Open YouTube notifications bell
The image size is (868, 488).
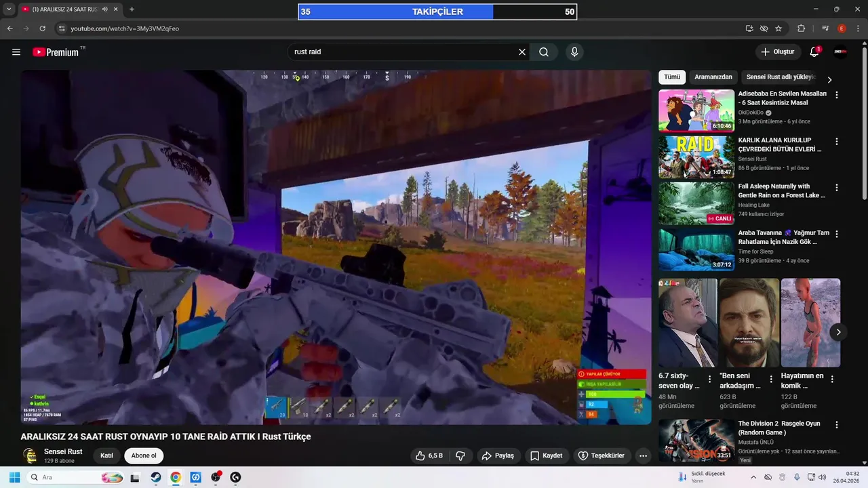click(814, 52)
